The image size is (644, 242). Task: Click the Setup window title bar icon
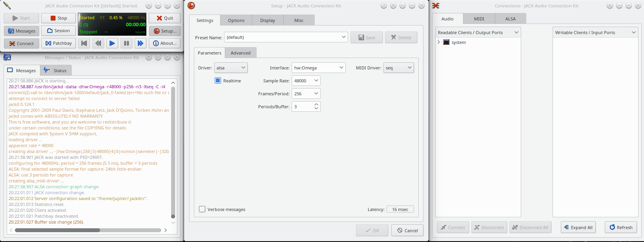pos(191,5)
